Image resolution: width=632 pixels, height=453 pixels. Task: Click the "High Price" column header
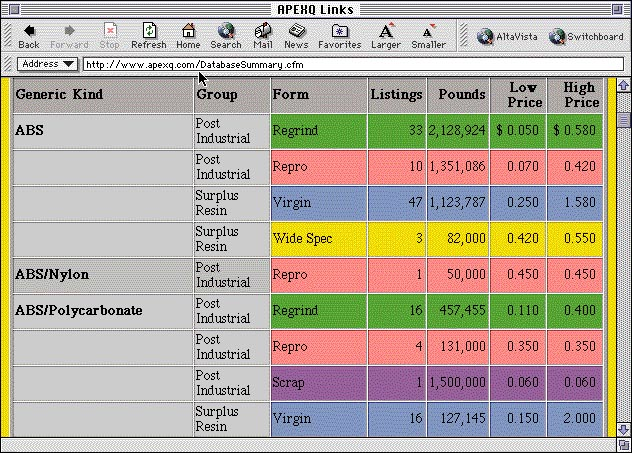(x=575, y=95)
